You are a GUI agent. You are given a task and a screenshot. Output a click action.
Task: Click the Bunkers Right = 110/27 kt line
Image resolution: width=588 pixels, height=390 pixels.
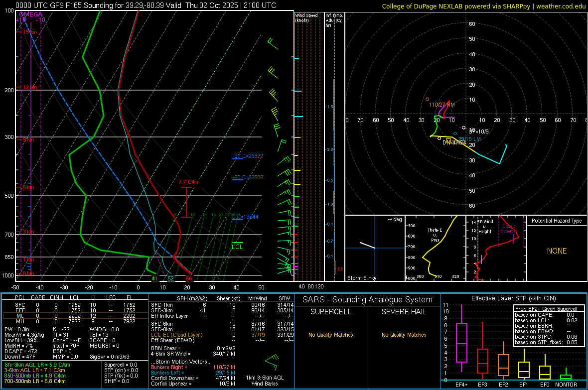(x=193, y=367)
